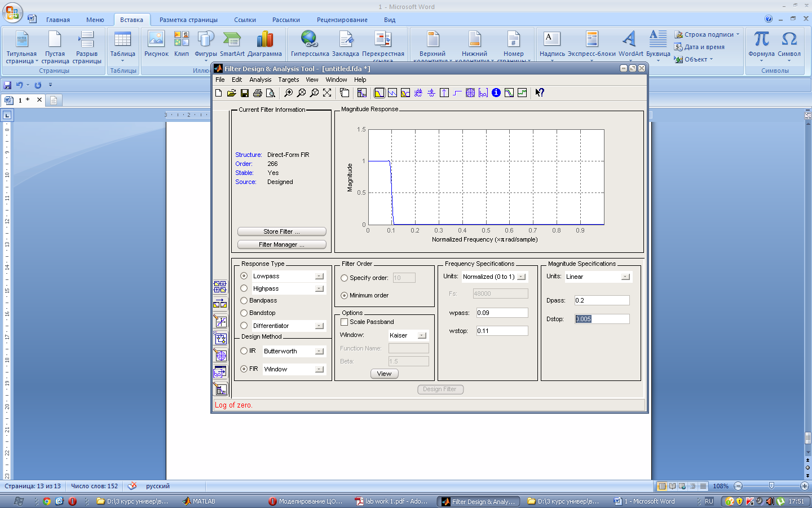This screenshot has height=508, width=812.
Task: Click New filter design icon in FDATool toolbar
Action: point(219,93)
